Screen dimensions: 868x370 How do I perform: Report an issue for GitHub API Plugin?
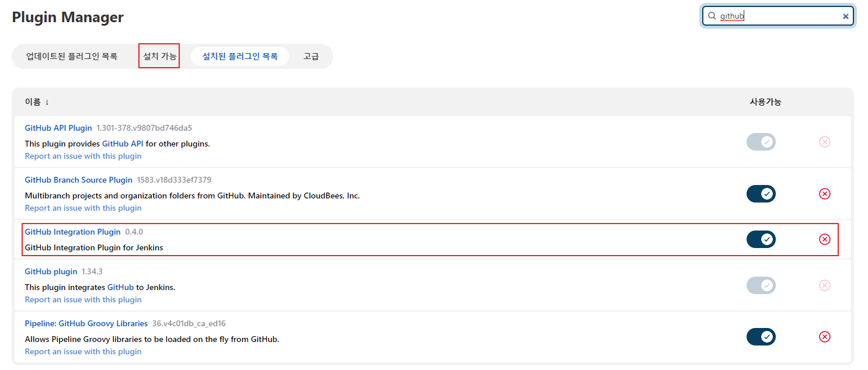tap(83, 156)
